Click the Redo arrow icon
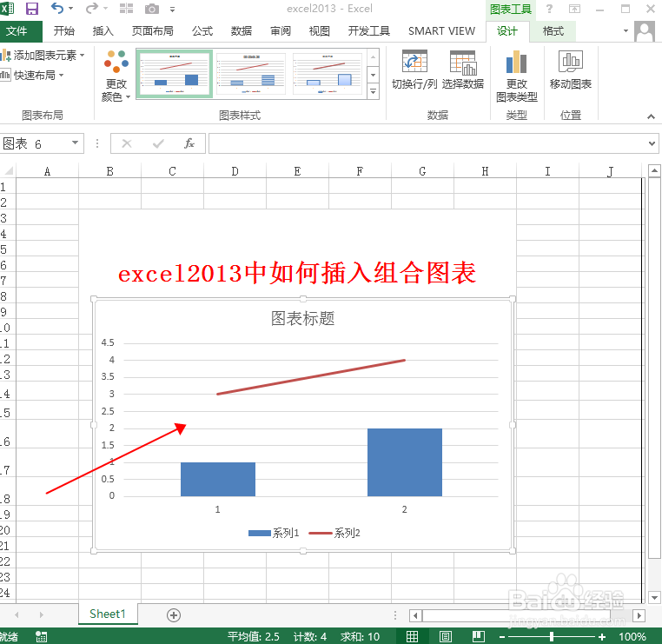 click(x=91, y=8)
